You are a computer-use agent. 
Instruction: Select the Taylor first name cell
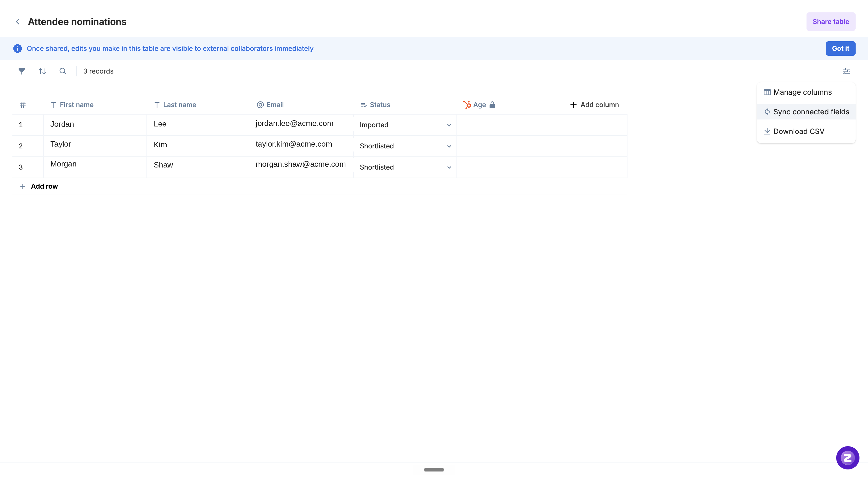[95, 146]
